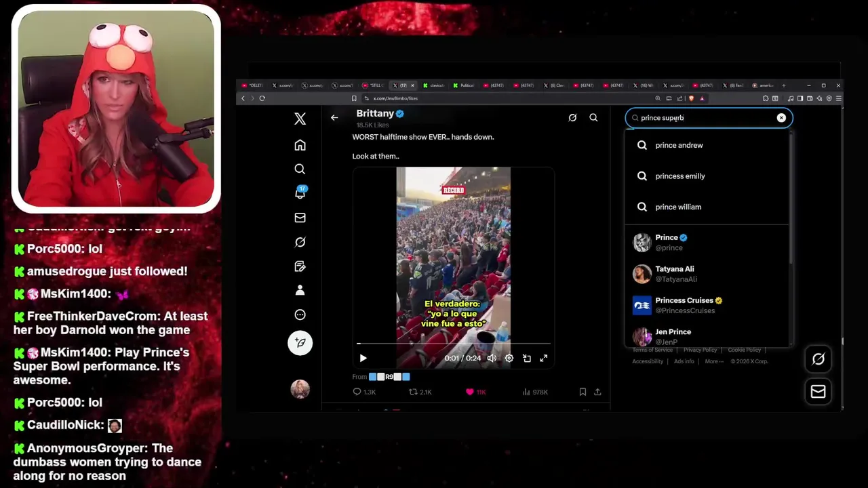Image resolution: width=868 pixels, height=488 pixels.
Task: Click the 'From R9' video source link
Action: [x=389, y=377]
